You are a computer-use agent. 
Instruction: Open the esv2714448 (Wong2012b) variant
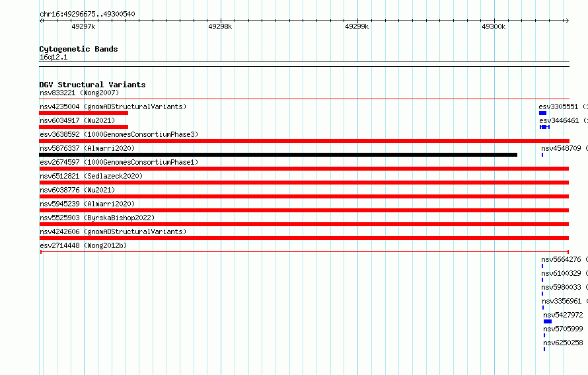point(83,245)
